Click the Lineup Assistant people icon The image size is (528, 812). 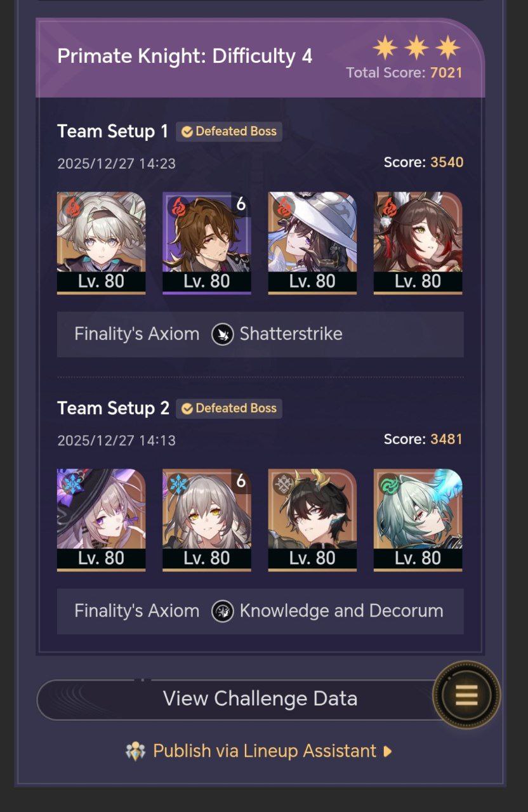(136, 751)
